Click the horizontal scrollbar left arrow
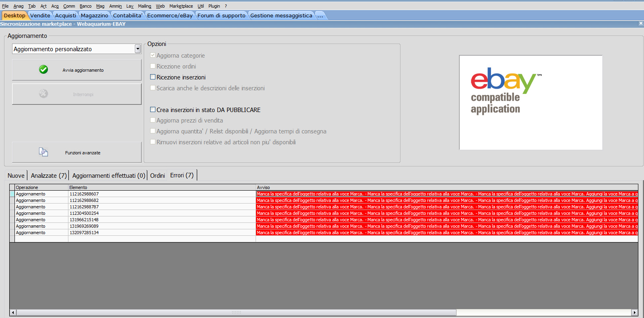The height and width of the screenshot is (318, 644). pyautogui.click(x=13, y=312)
